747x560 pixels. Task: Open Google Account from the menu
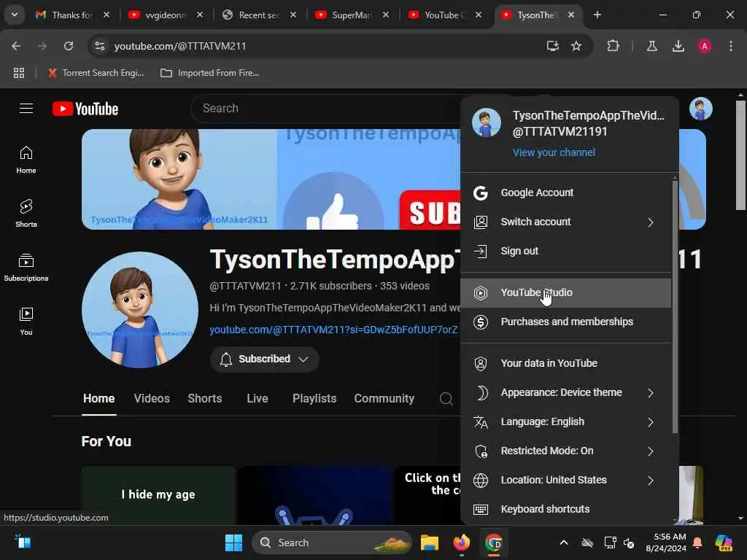pos(566,192)
